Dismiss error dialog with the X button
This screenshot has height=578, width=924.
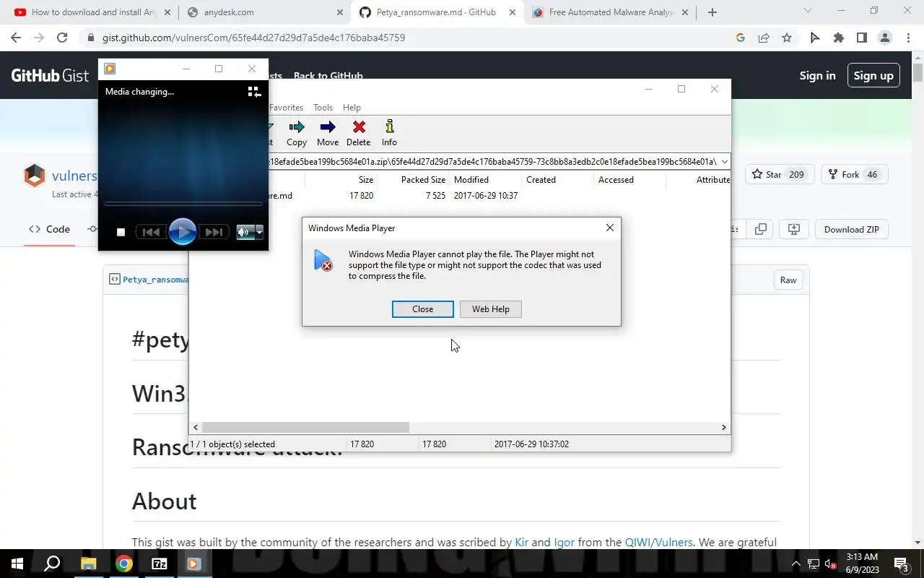[x=610, y=228]
